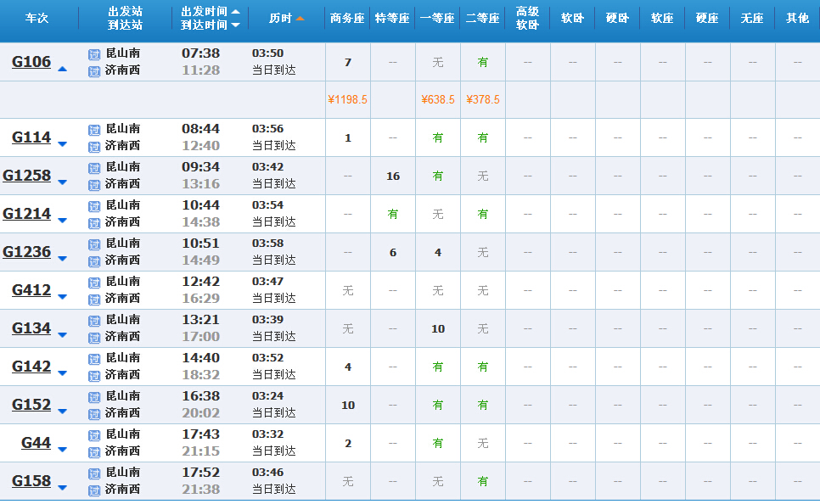
Task: Open train G152 link
Action: point(31,405)
